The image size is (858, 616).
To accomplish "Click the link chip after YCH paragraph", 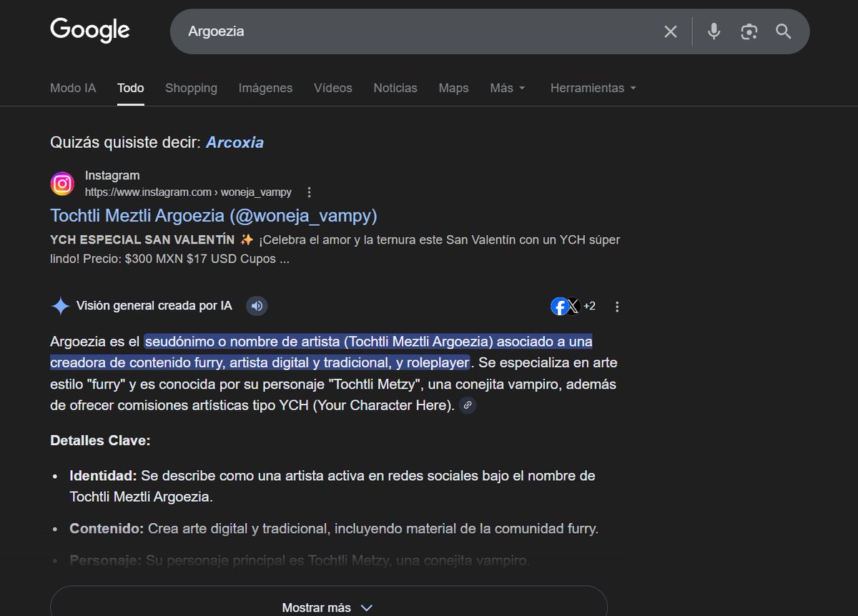I will 468,405.
